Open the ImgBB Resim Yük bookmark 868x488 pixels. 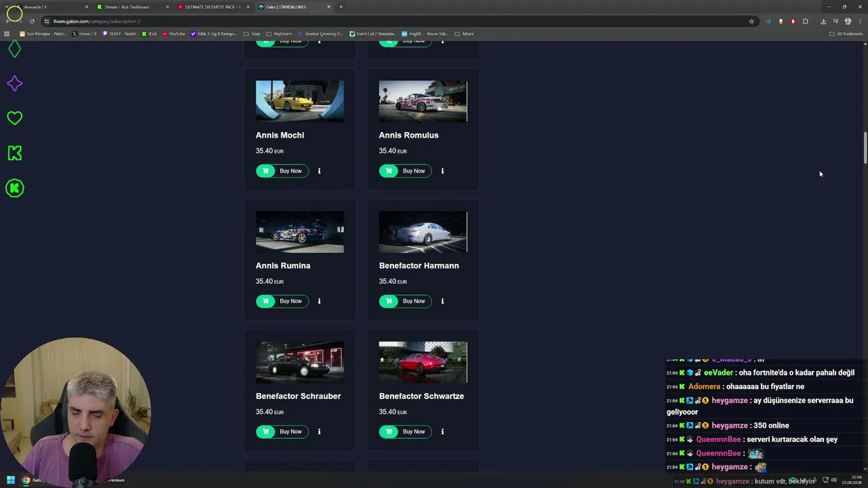[x=425, y=34]
